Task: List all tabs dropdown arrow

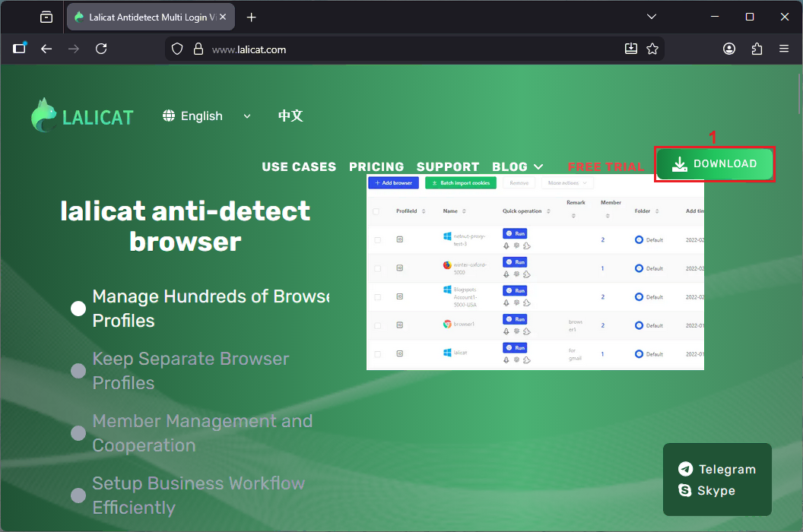Action: pos(652,17)
